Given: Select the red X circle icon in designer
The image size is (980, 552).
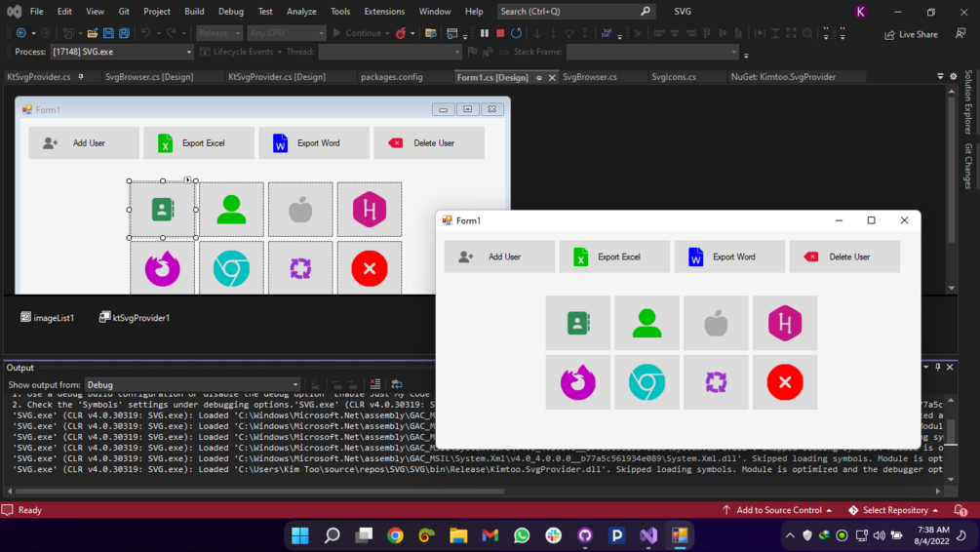Looking at the screenshot, I should tap(370, 267).
